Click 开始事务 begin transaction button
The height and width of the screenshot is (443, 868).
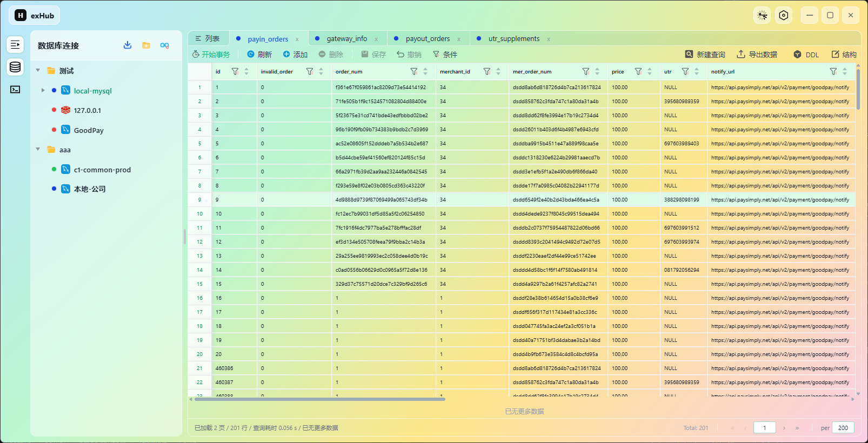pyautogui.click(x=211, y=55)
